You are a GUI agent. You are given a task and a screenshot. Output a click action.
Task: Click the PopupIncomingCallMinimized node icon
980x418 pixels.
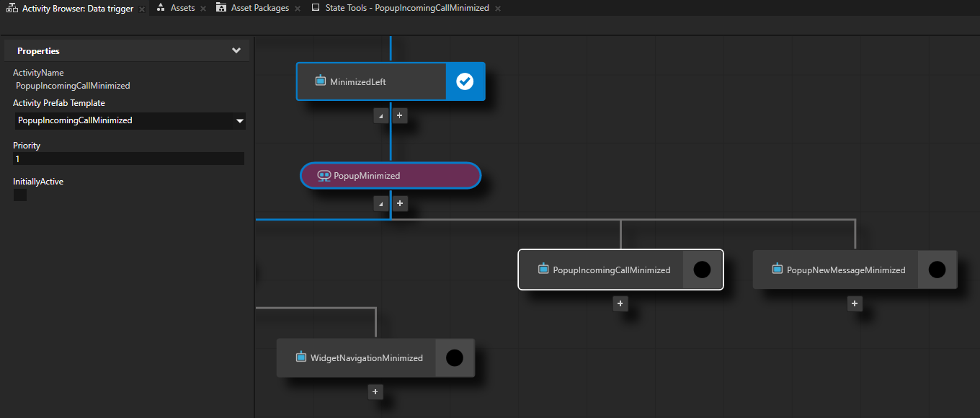pyautogui.click(x=543, y=269)
